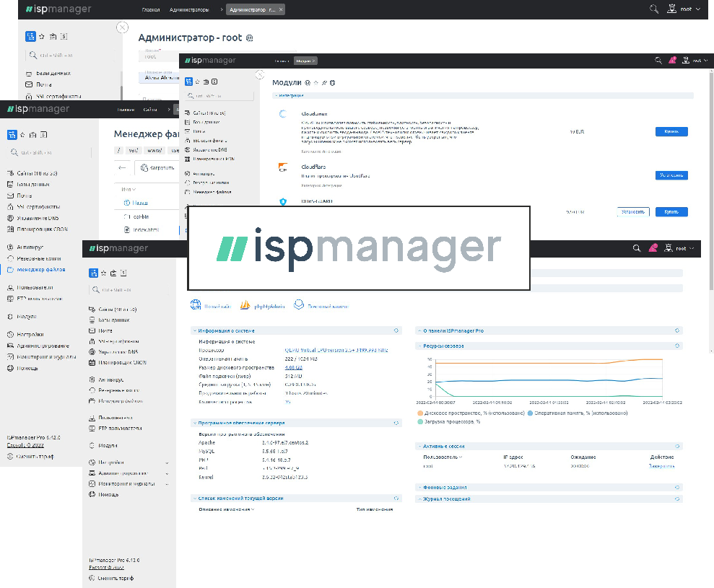Open 'Имя' column sort dropdown in File Manager

tap(129, 189)
